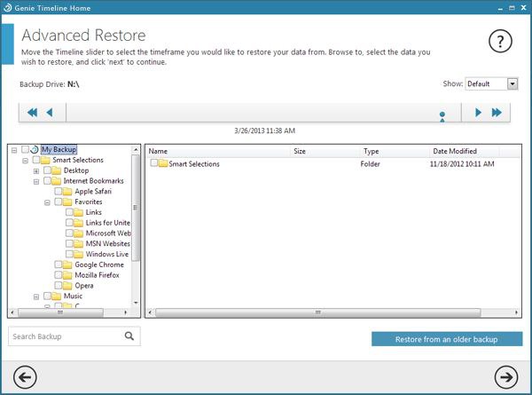Screen dimensions: 532x395
Task: Jump to latest backup with double-right arrow
Action: [x=497, y=113]
